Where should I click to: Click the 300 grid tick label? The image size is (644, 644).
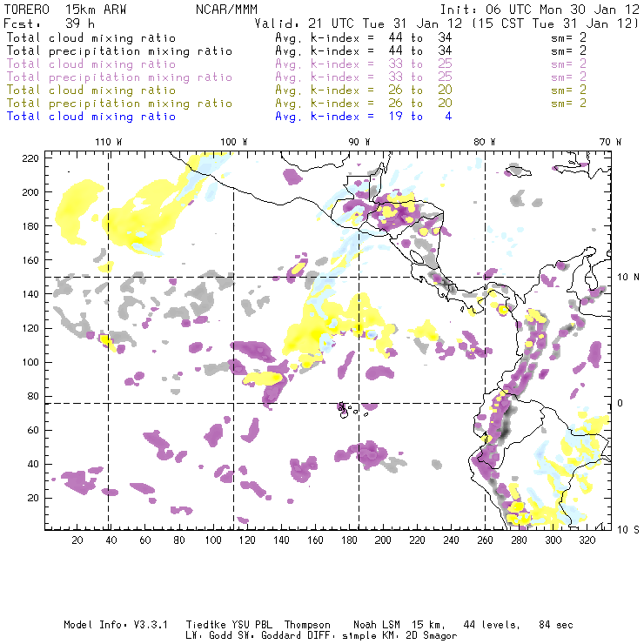[553, 540]
